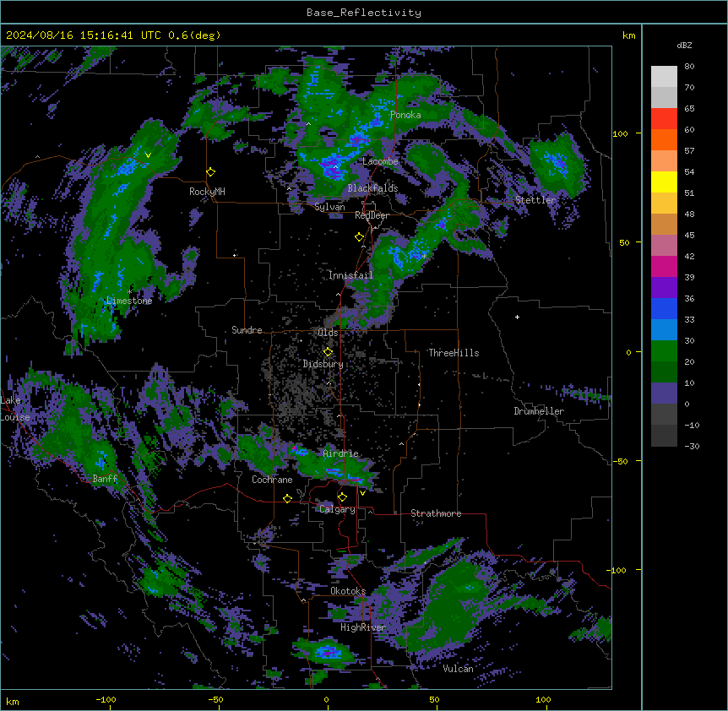Select the slate purple 0-10 dBZ swatch
This screenshot has width=728, height=711.
[x=664, y=393]
